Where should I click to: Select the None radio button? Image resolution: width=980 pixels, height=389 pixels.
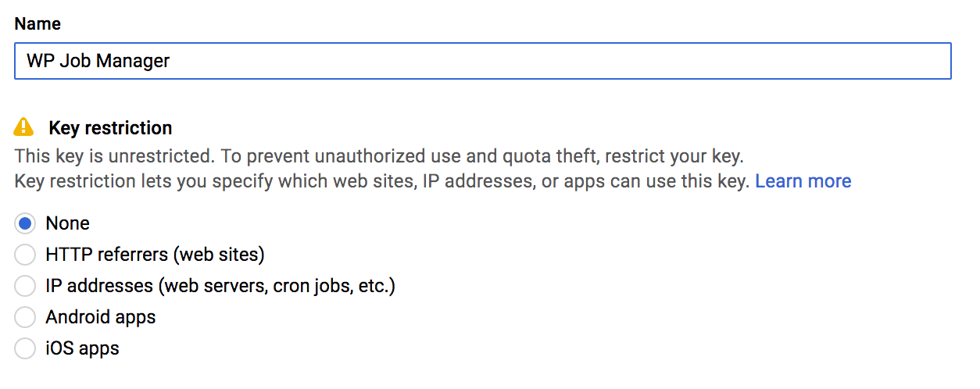[25, 223]
